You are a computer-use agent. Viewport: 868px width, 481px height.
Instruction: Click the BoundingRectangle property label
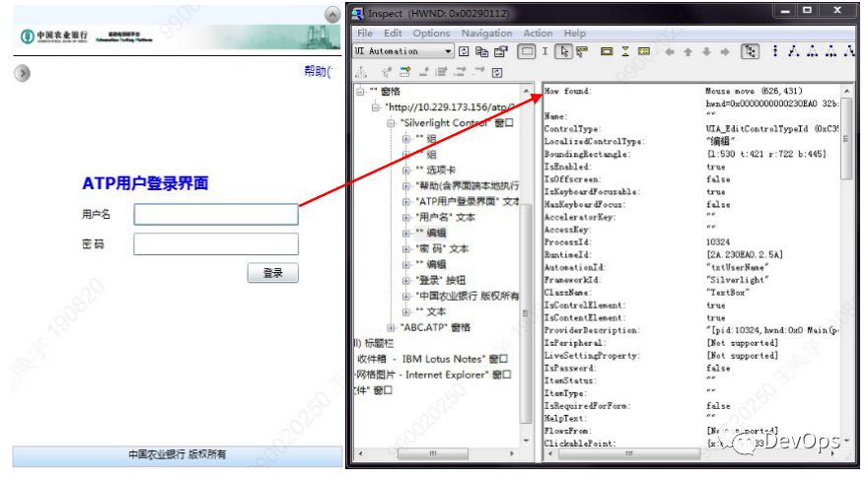(587, 154)
